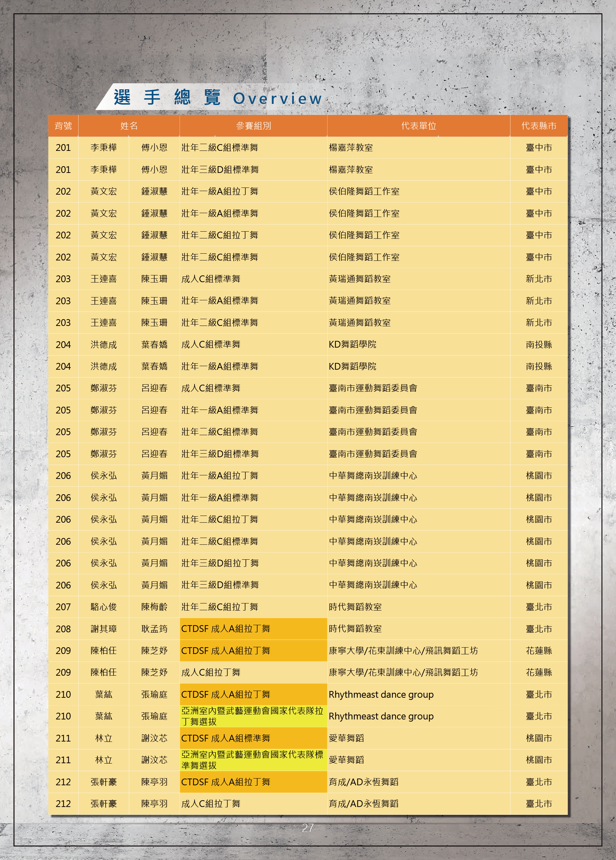Click '傅小恩' in the 201 壯年二級C組標準舞 row
This screenshot has height=860, width=616.
coord(154,148)
